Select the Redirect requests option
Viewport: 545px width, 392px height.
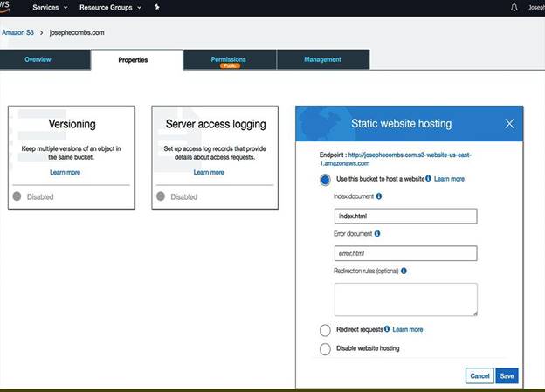(x=325, y=330)
